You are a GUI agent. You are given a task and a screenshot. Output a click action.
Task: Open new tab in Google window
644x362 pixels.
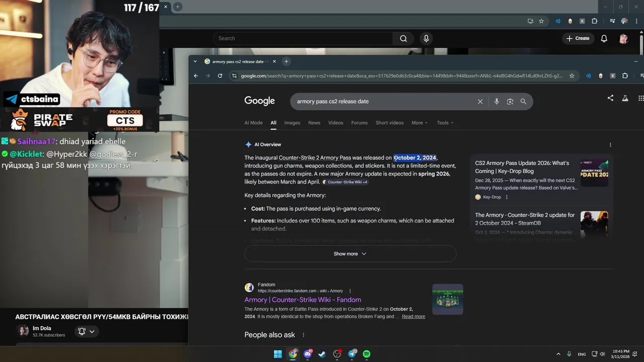286,61
